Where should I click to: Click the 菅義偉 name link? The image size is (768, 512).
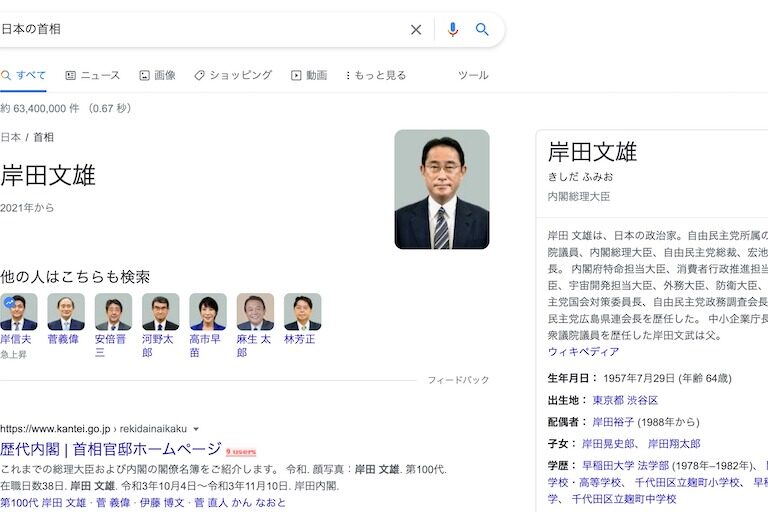(63, 339)
